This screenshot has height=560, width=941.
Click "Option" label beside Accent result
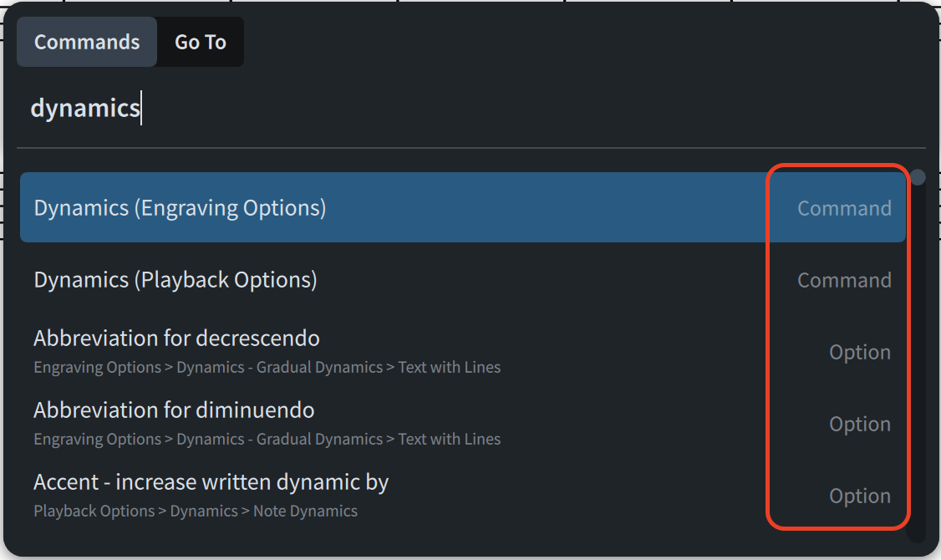[x=860, y=496]
